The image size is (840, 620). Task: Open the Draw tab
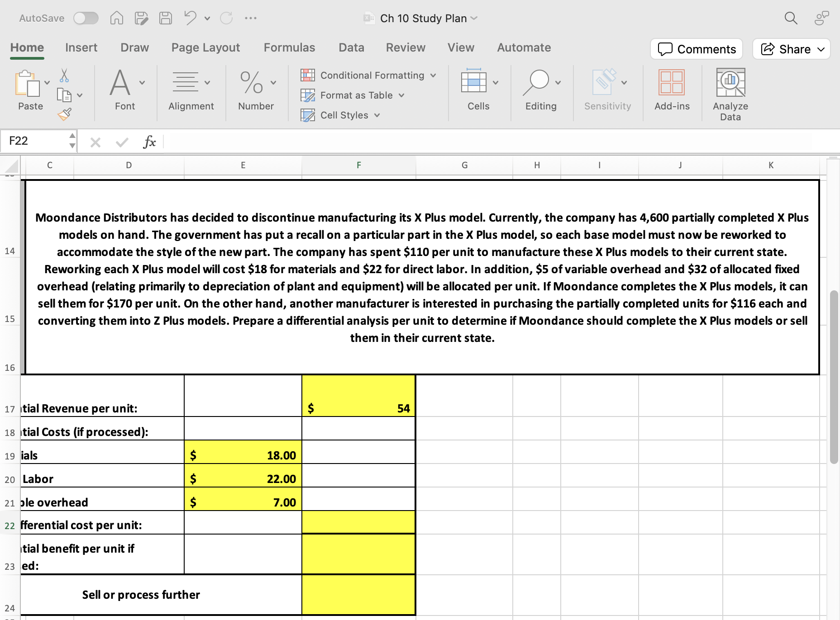[x=135, y=47]
